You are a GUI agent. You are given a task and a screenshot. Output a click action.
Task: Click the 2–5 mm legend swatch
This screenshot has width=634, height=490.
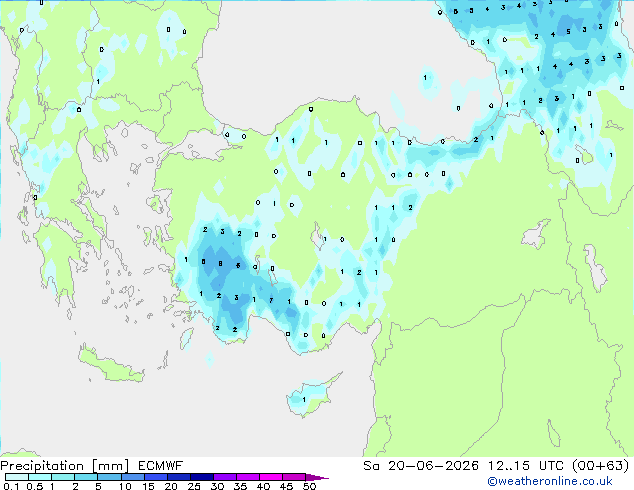(86, 477)
